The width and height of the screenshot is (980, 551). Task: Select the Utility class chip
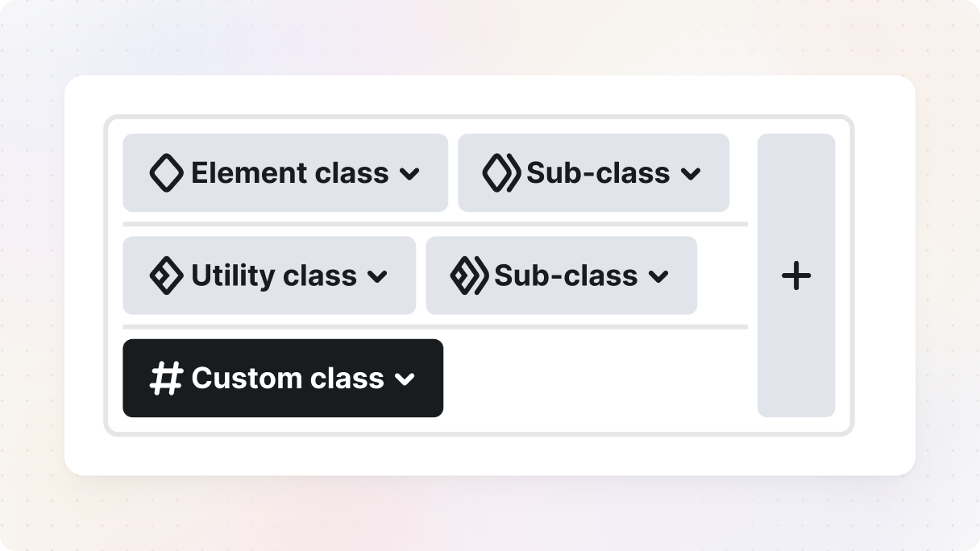(269, 275)
